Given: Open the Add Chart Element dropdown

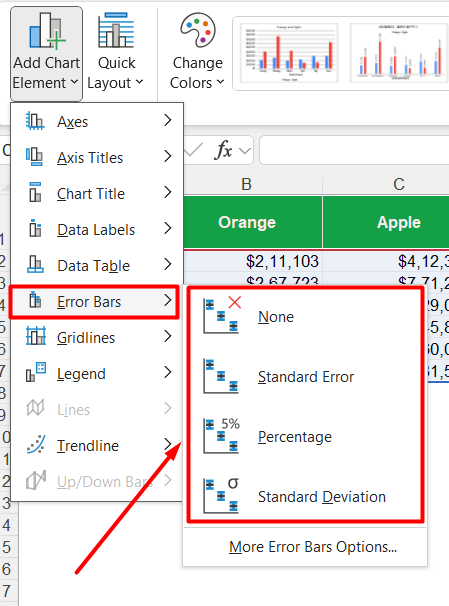Looking at the screenshot, I should click(46, 53).
